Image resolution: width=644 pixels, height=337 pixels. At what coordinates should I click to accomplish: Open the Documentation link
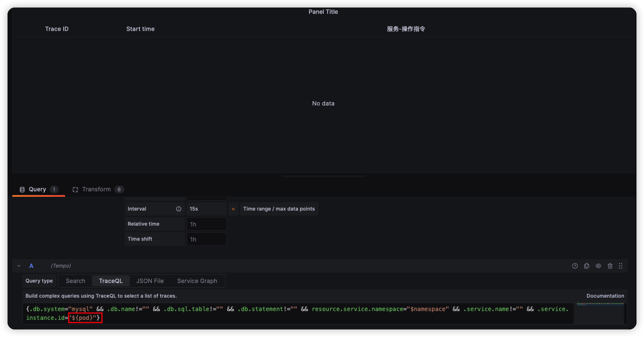(605, 296)
